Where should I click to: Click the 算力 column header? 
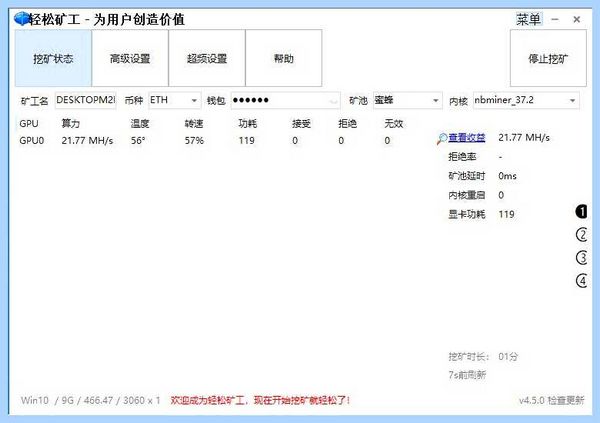(71, 124)
